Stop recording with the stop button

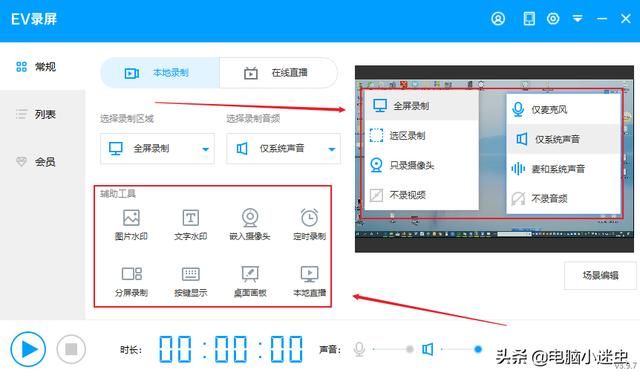point(71,349)
